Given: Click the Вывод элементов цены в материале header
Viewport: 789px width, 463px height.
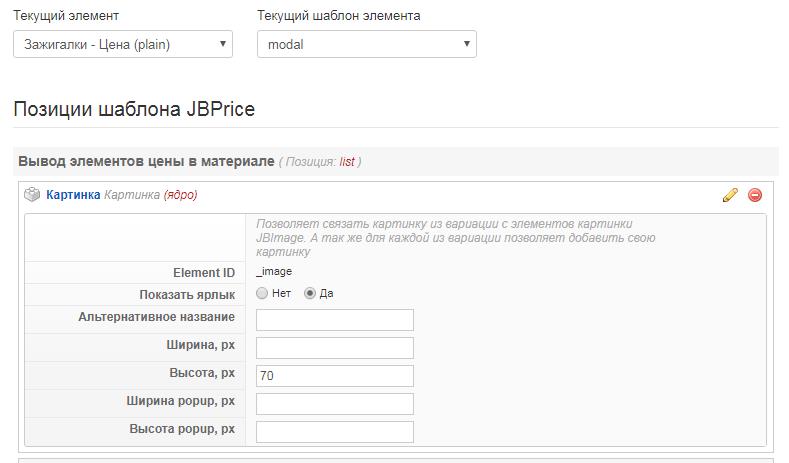Looking at the screenshot, I should tap(146, 161).
